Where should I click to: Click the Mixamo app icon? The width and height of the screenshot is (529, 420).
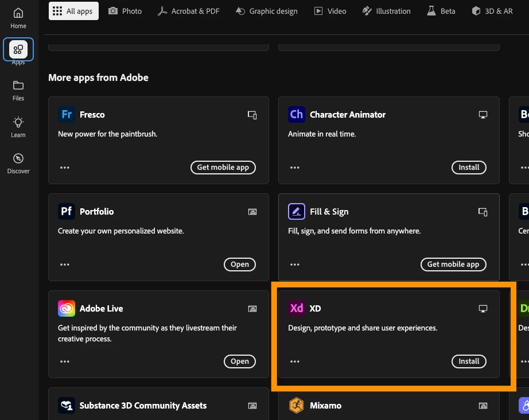click(x=297, y=405)
